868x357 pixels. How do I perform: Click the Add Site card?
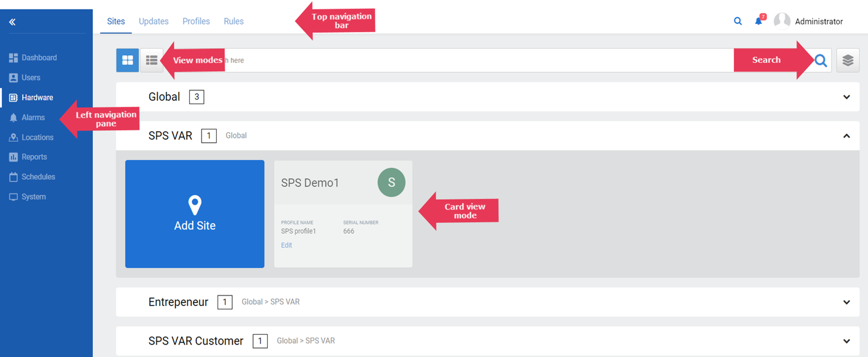[x=195, y=214]
